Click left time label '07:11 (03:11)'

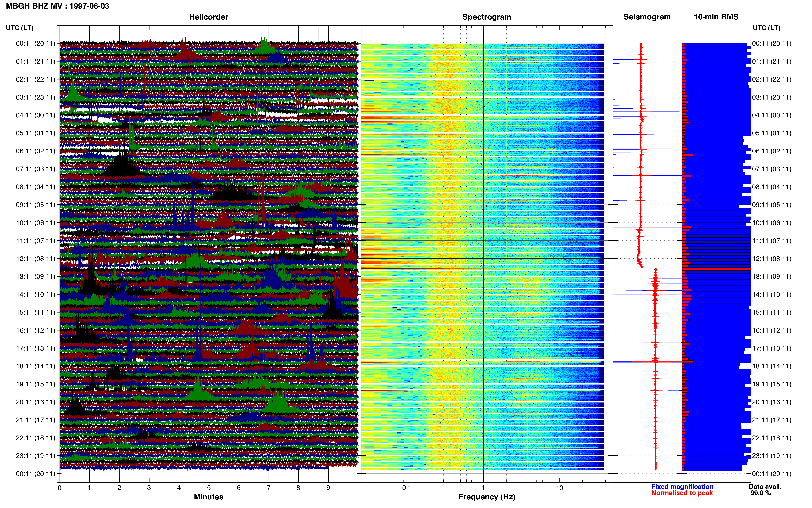pos(36,169)
